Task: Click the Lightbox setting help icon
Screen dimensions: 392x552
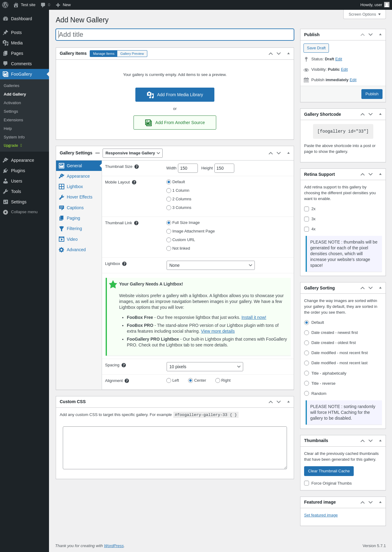Action: point(124,264)
